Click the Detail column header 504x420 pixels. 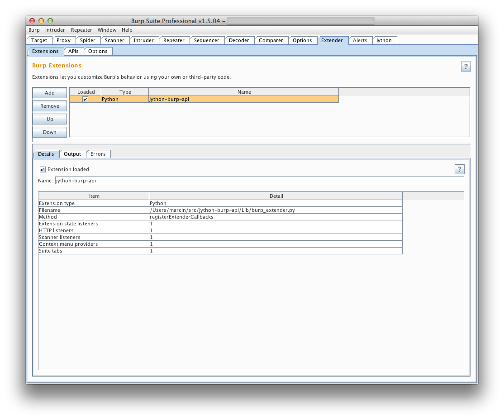click(x=276, y=196)
